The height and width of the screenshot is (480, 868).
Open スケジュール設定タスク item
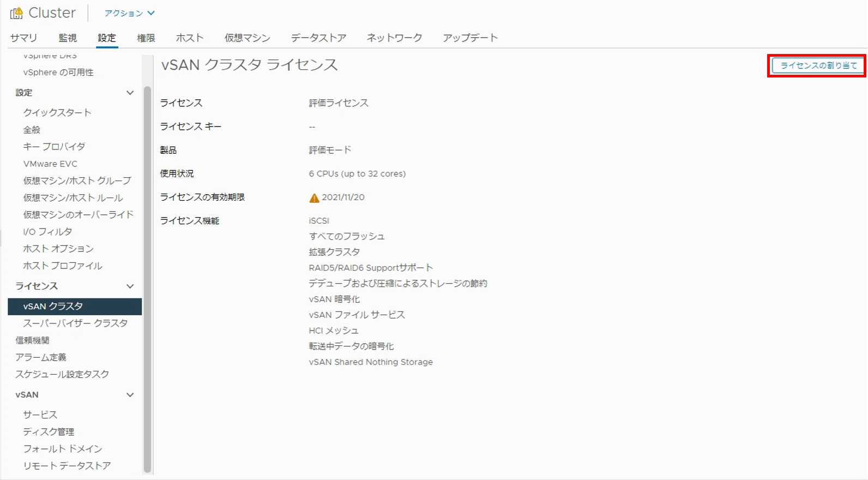[62, 374]
